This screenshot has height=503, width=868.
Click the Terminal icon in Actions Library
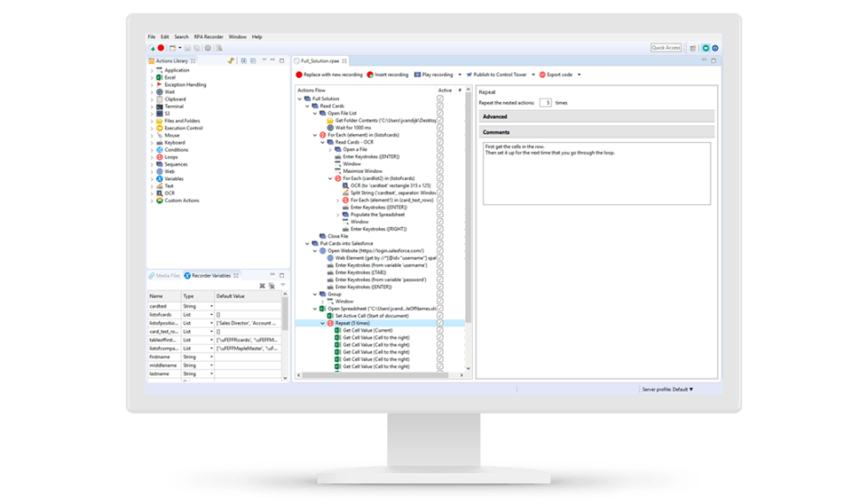click(159, 107)
